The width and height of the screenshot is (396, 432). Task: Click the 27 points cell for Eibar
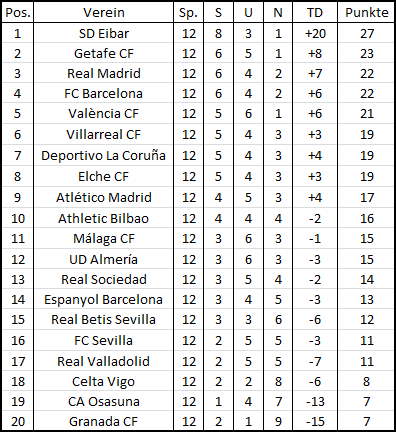tap(366, 33)
